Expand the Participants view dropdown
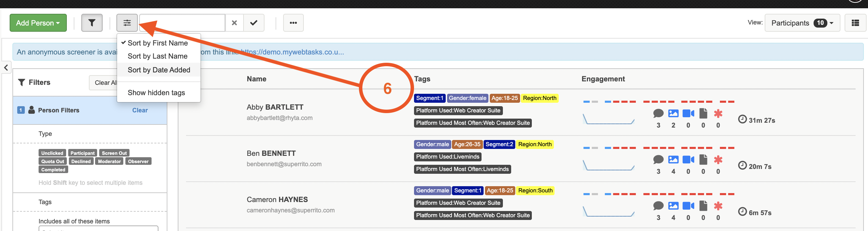The width and height of the screenshot is (868, 231). 802,23
